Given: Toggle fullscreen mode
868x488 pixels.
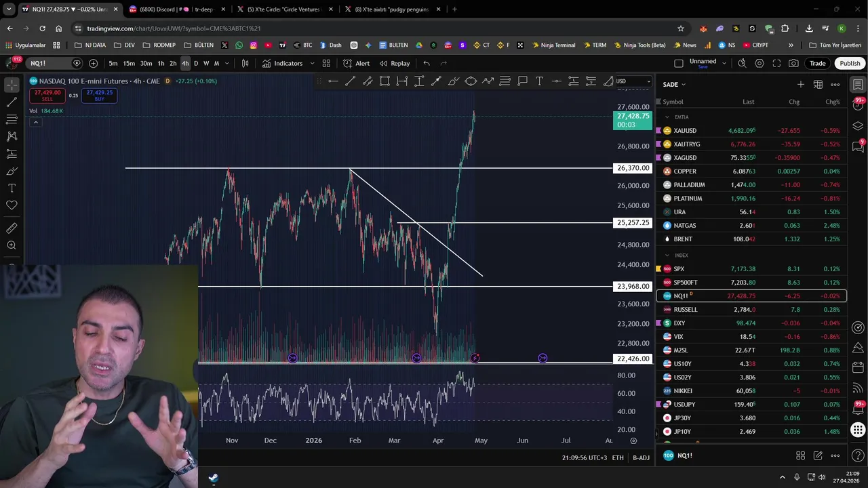Looking at the screenshot, I should pos(776,63).
